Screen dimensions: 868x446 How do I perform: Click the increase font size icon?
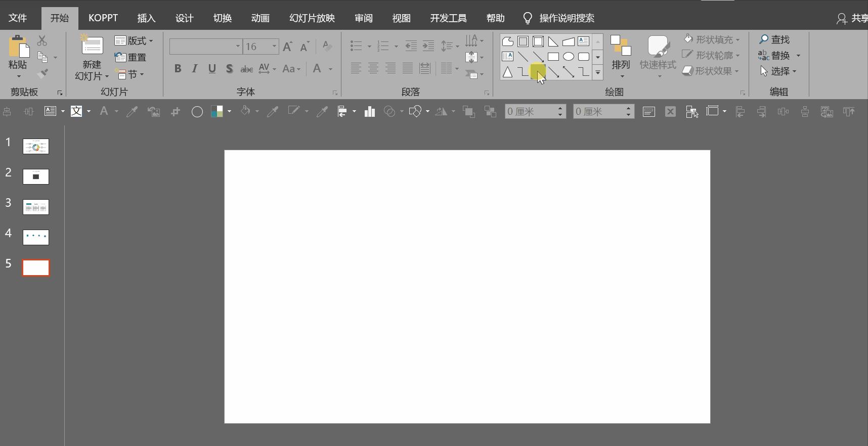pyautogui.click(x=287, y=47)
